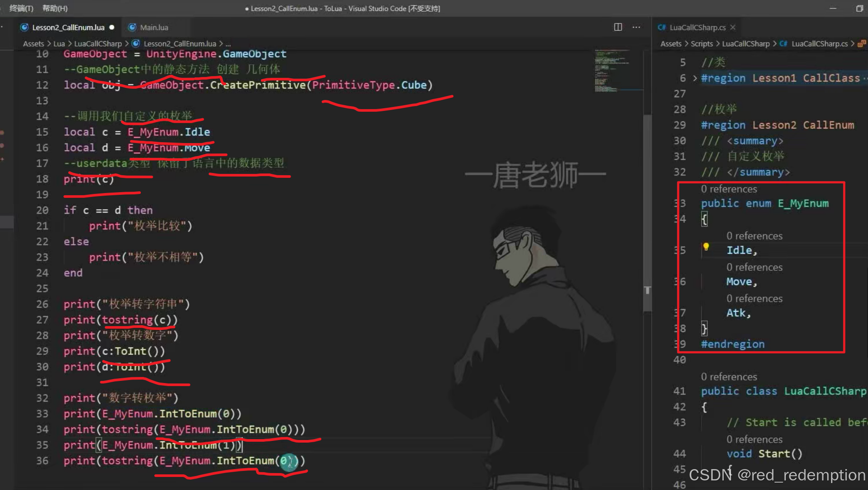Click the split editor icon
Screen dimensions: 868x490
coord(618,27)
